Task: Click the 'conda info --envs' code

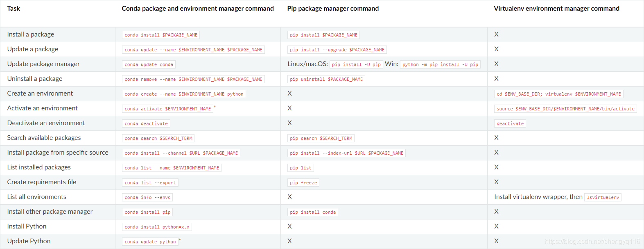Action: (x=147, y=197)
